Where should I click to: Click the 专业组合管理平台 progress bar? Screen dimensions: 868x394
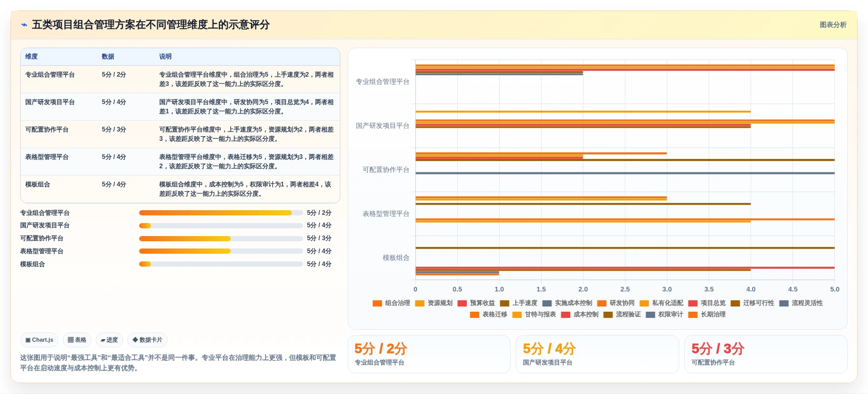tap(221, 213)
